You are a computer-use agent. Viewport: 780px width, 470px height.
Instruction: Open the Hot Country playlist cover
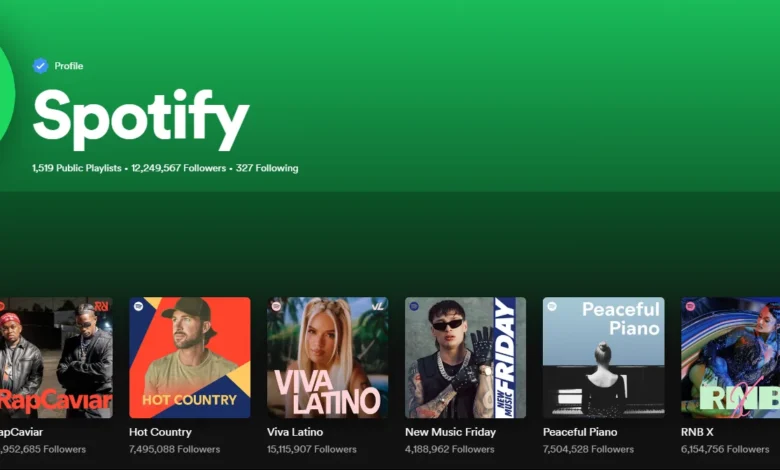pos(190,358)
